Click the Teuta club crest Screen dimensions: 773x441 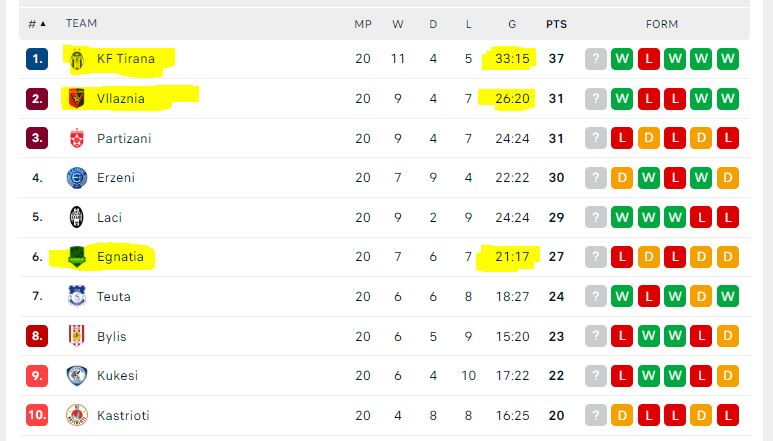[x=76, y=296]
